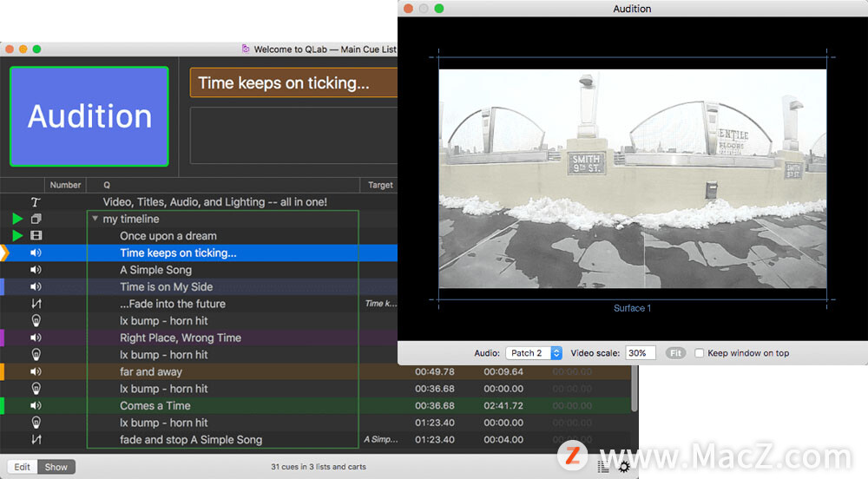Click the large Audition GO button

tap(89, 116)
